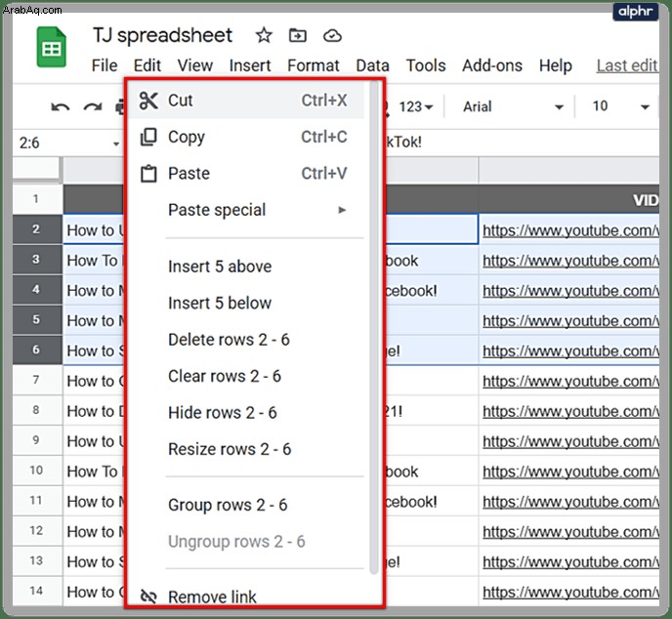This screenshot has width=672, height=619.
Task: Star the TJ spreadsheet document
Action: [x=264, y=35]
